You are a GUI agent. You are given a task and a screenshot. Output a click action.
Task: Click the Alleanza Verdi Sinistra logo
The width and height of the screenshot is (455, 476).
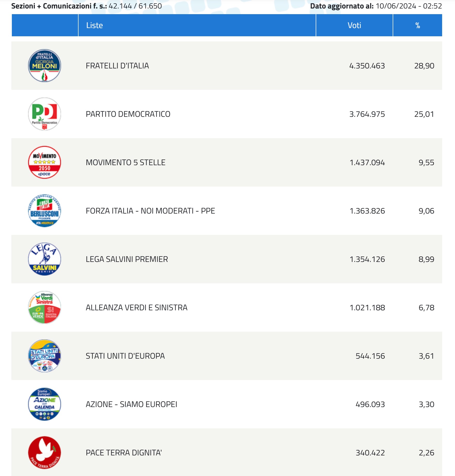(x=44, y=307)
